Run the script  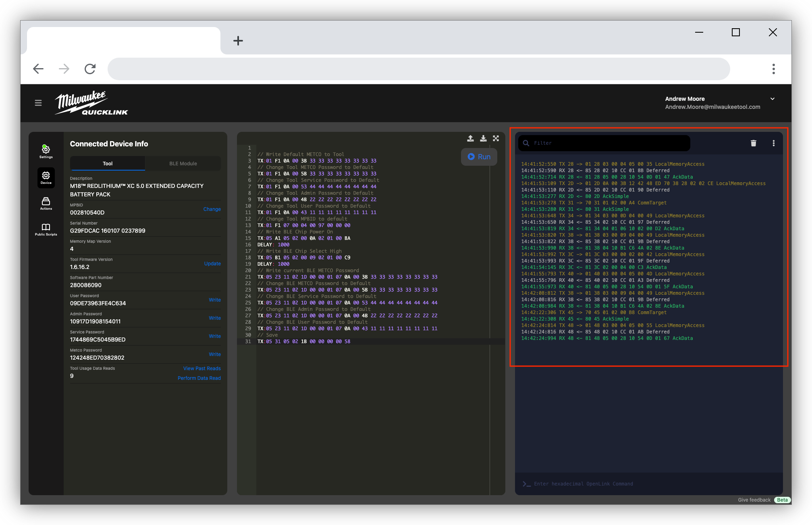coord(479,157)
